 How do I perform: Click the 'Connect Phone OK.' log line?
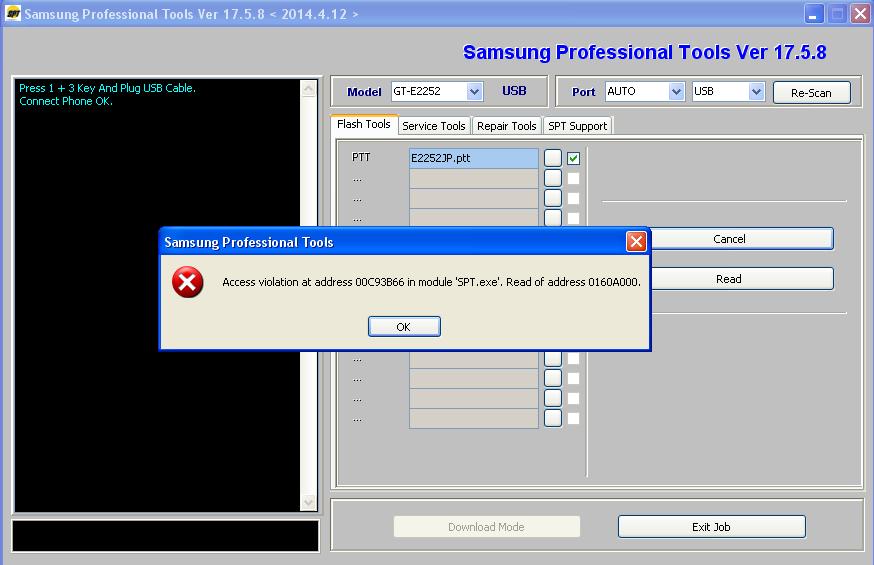(66, 101)
